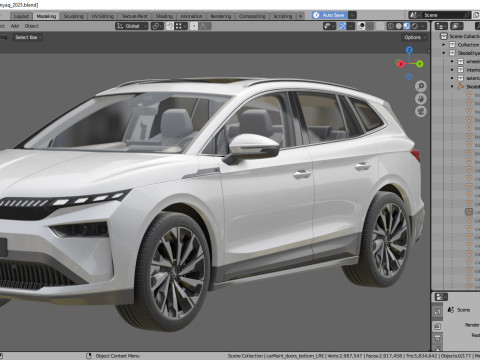Screen dimensions: 480x360
Task: Open the object visibility and selectability dropdown
Action: pos(329,26)
